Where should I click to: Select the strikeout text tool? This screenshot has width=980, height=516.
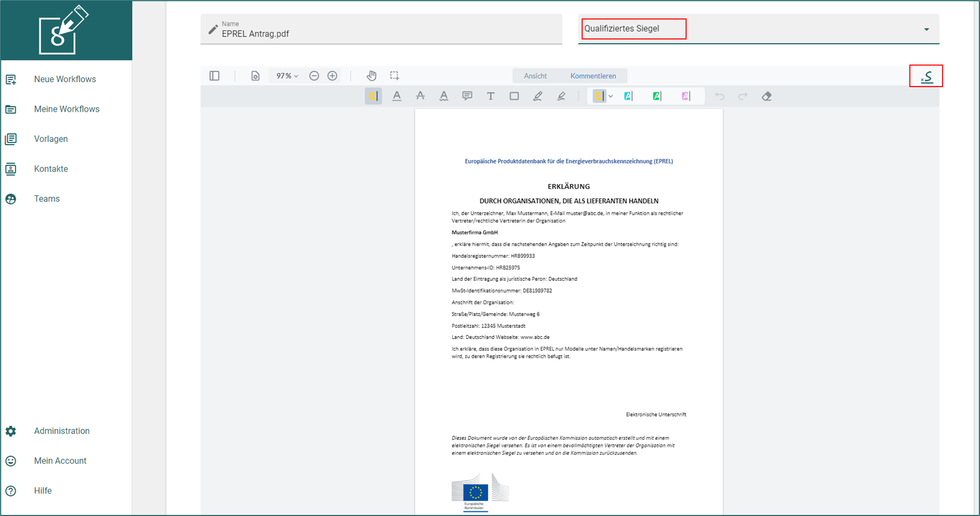coord(420,96)
